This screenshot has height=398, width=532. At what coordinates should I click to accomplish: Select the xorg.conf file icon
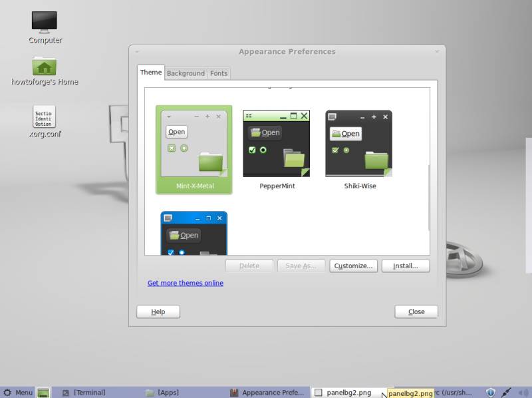click(x=45, y=117)
